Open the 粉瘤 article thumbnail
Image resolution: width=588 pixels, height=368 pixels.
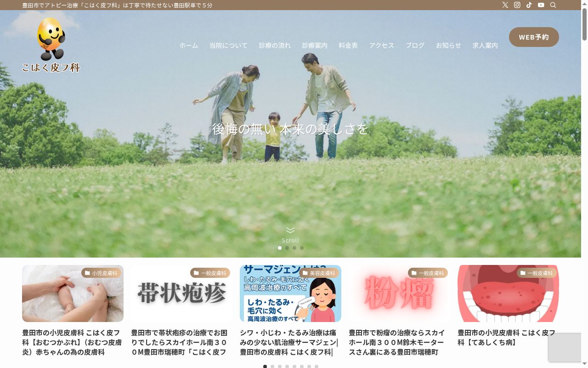click(x=399, y=293)
